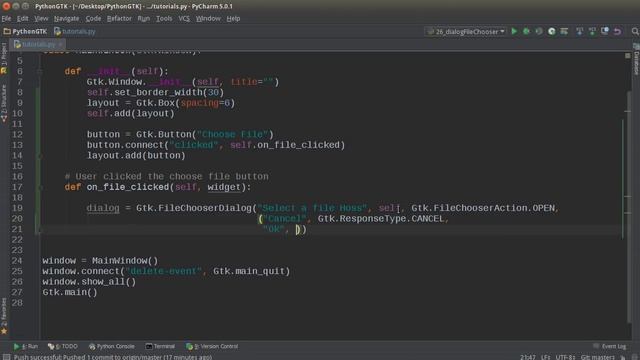Open the Help menu

pos(233,18)
